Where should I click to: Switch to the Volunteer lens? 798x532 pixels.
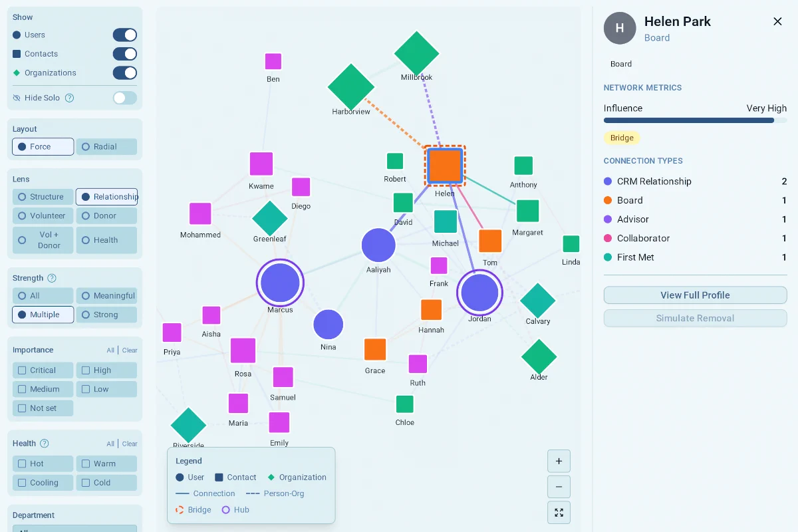point(43,215)
